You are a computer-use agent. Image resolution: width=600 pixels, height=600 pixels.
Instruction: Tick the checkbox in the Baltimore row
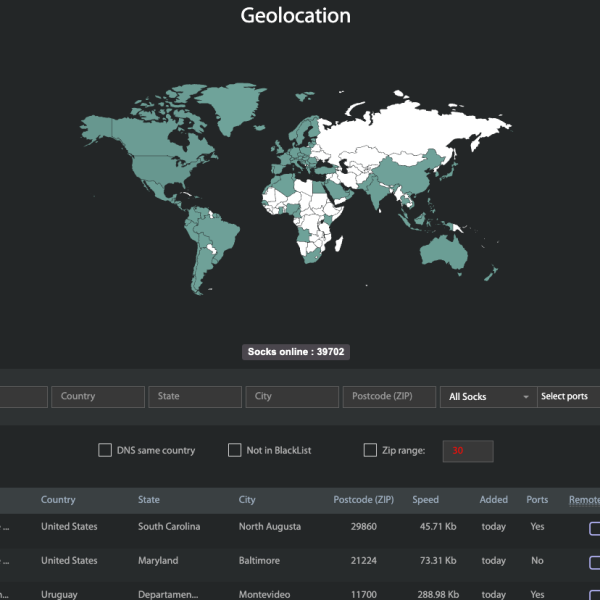click(594, 562)
